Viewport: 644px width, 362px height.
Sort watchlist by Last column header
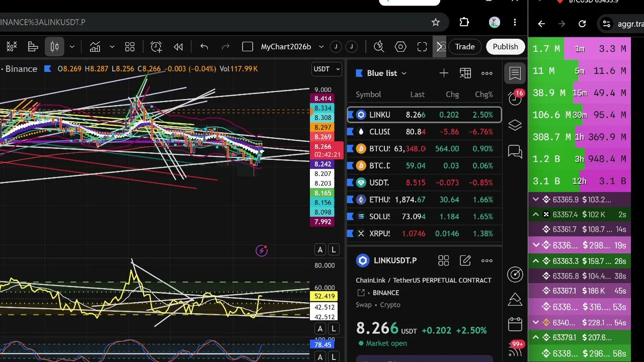417,95
